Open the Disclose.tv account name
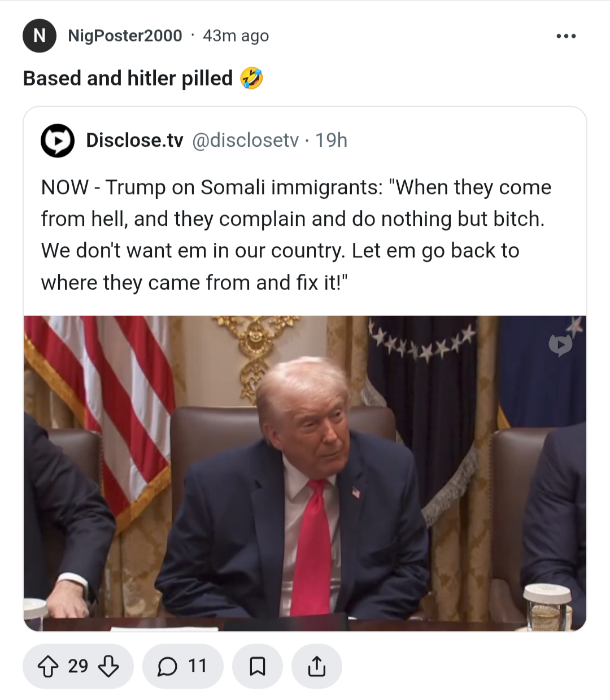 pos(134,140)
